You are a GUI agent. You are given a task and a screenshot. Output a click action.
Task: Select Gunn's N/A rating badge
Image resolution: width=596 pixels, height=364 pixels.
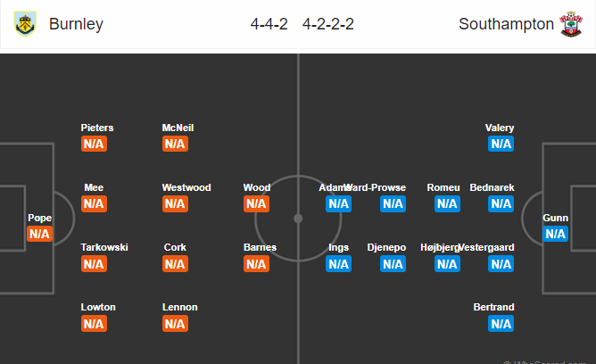555,234
